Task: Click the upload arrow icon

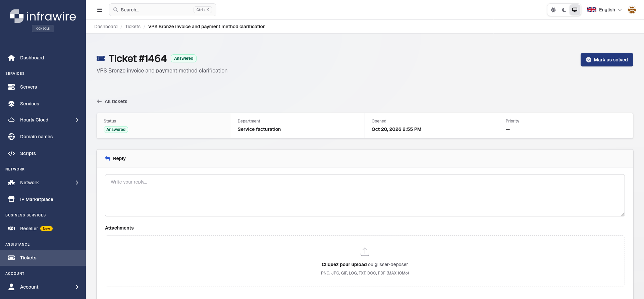Action: coord(365,252)
